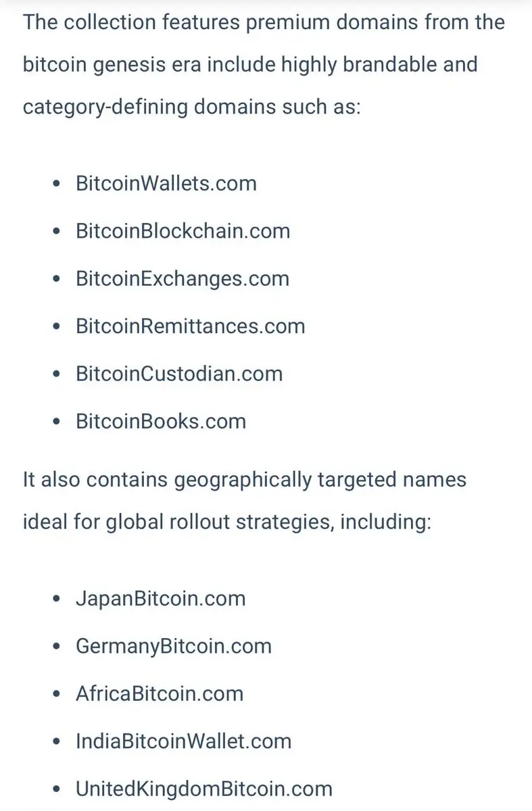Click AfricaBitcoin.com
This screenshot has width=532, height=811.
(x=160, y=694)
